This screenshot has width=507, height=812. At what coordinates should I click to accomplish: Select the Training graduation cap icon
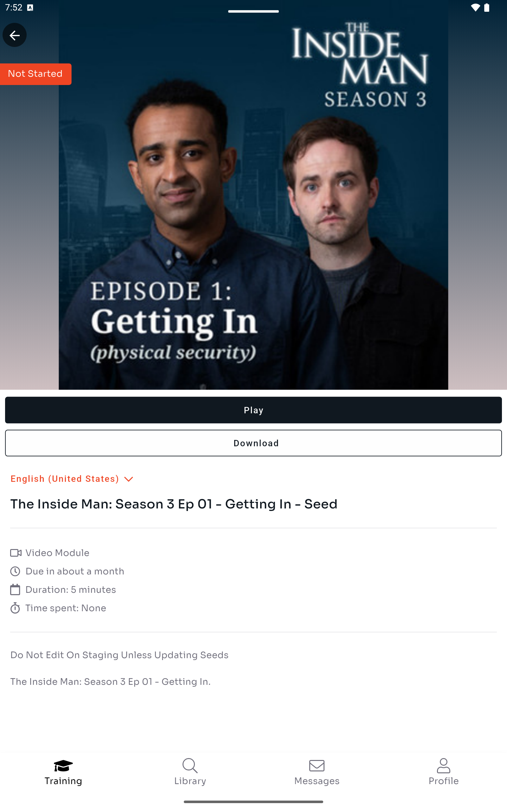coord(63,765)
